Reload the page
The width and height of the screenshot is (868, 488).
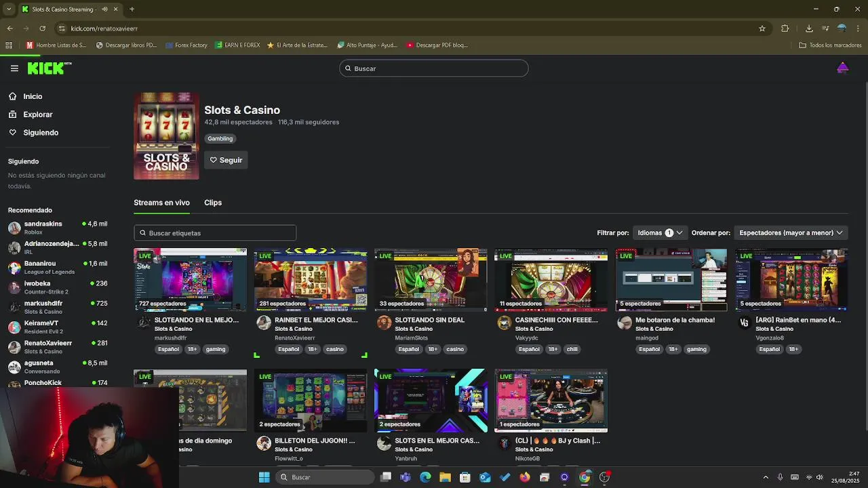pos(42,28)
